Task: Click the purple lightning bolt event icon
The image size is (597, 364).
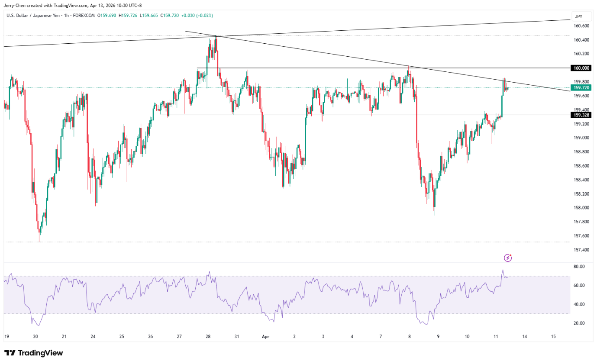Action: tap(508, 258)
